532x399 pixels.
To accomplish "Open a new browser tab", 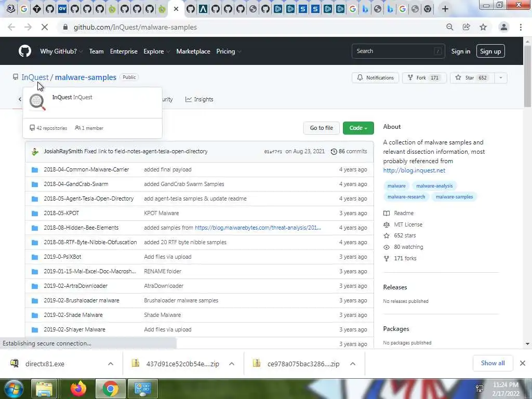I will click(445, 9).
